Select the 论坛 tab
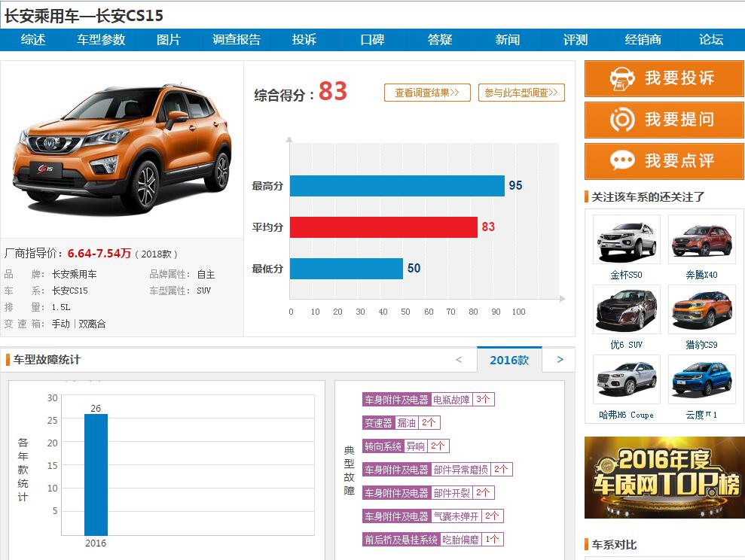 (711, 40)
